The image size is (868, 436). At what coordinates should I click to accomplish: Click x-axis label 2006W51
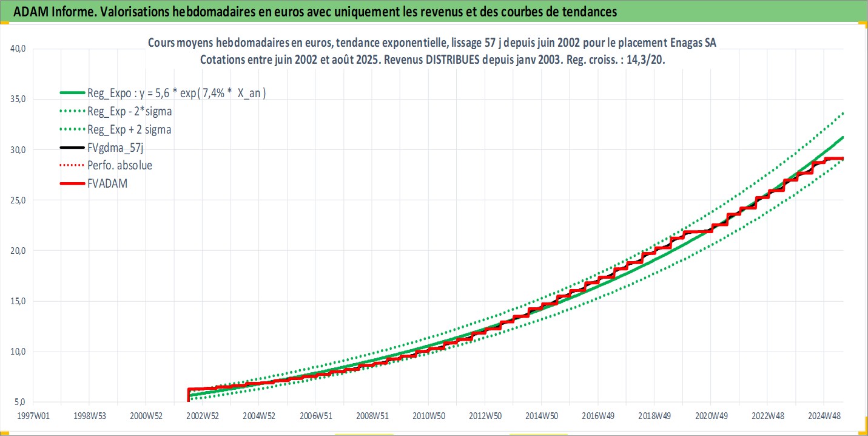click(x=315, y=415)
